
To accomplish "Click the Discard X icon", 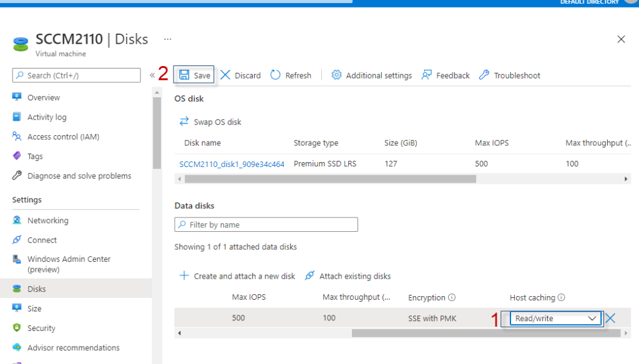I will 225,75.
